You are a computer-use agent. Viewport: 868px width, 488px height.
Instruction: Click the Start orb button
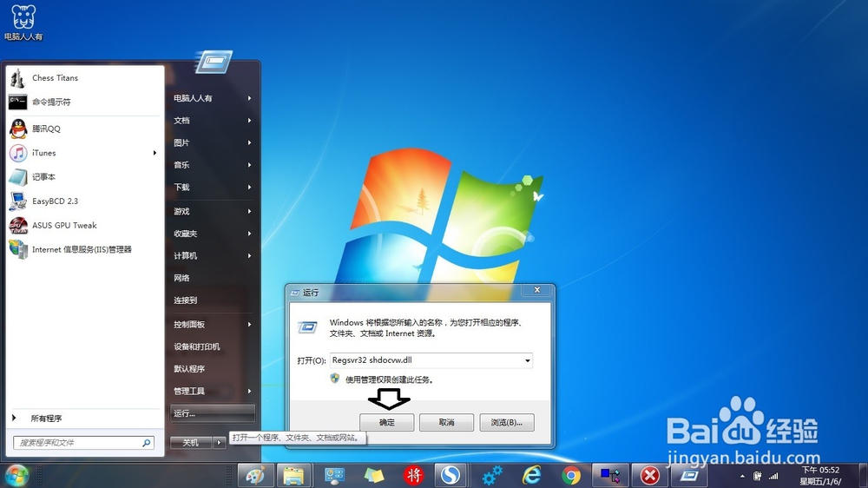pos(16,476)
